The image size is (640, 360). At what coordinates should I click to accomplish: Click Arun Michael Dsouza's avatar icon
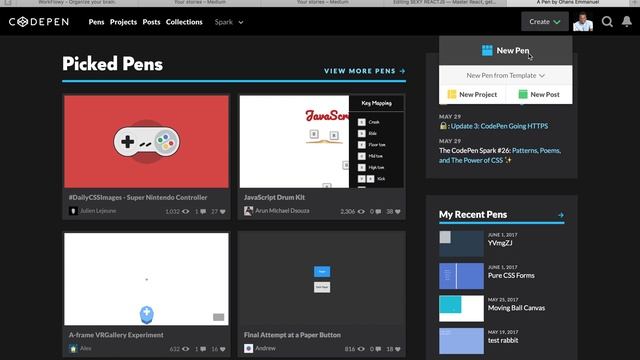[x=248, y=211]
